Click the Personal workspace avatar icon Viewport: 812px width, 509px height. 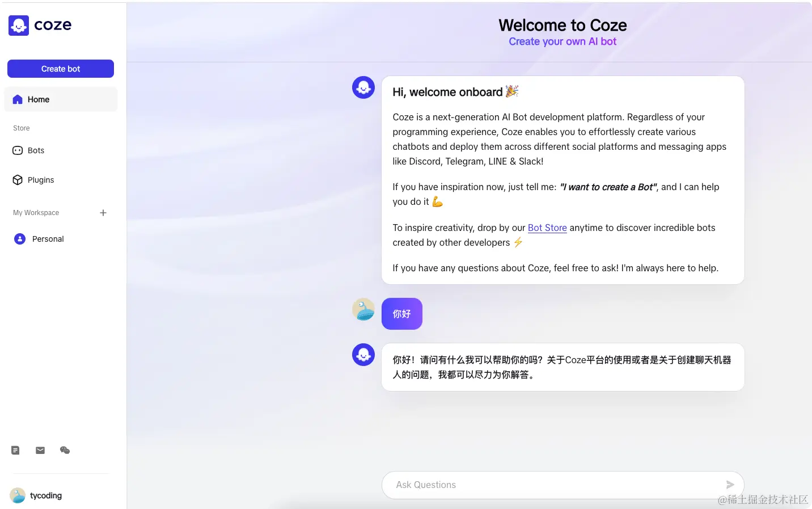pos(20,239)
